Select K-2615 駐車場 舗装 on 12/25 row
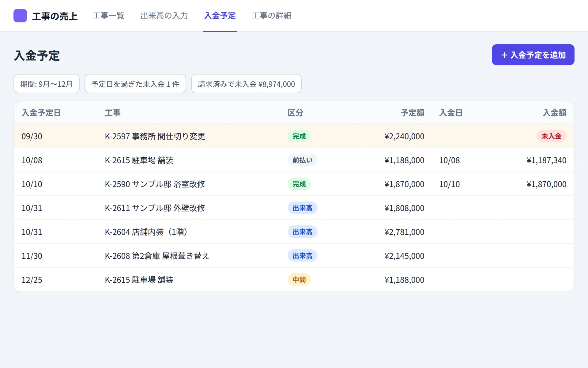 (x=294, y=280)
